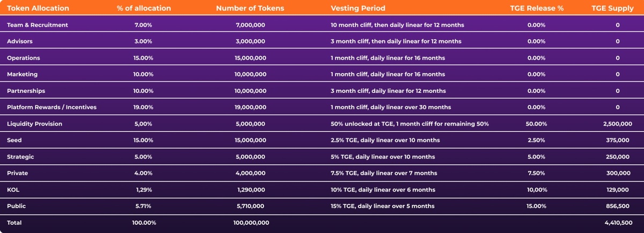Click the Marketing row label
The image size is (644, 233).
click(22, 74)
